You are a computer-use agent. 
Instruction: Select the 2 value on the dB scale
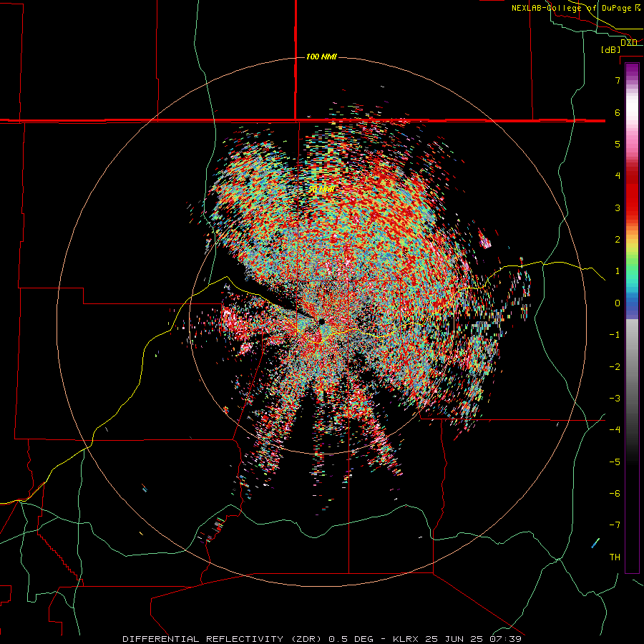618,240
